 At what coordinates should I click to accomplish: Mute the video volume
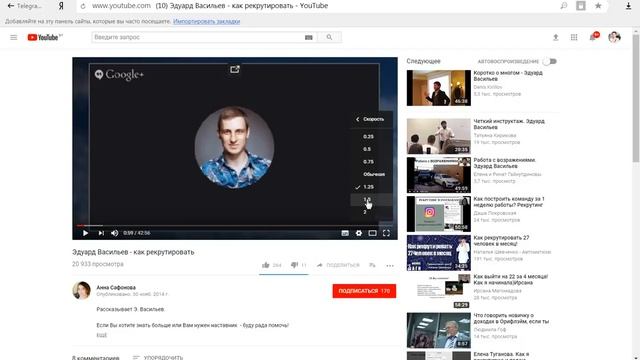pyautogui.click(x=115, y=233)
